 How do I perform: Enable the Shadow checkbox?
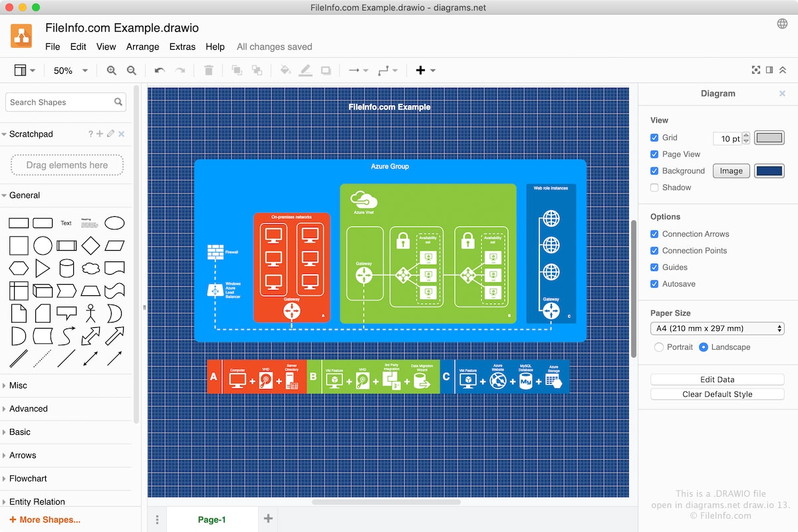point(654,188)
